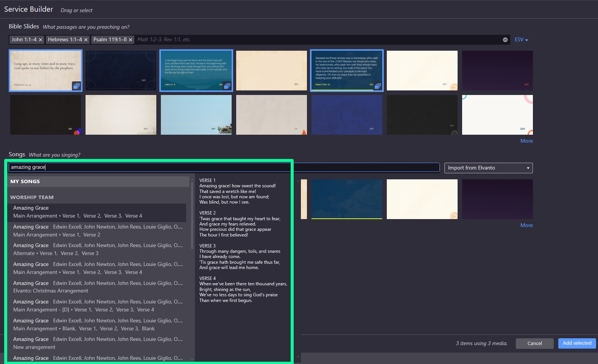Choose the dark navy Bible slide with corner arcs
The image size is (598, 364).
(x=121, y=70)
